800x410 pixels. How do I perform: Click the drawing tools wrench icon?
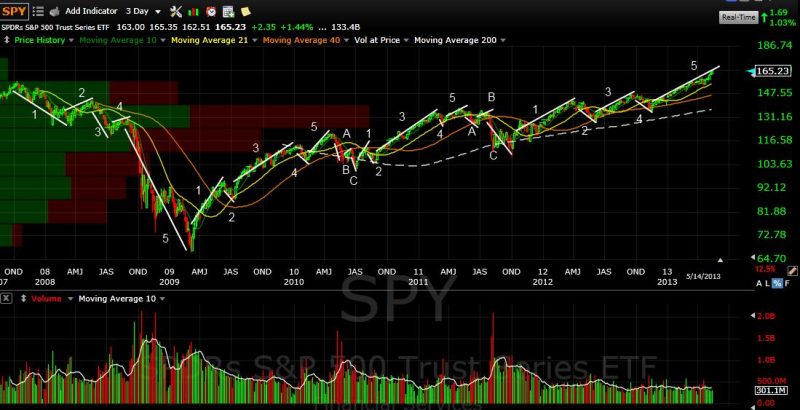tap(177, 10)
